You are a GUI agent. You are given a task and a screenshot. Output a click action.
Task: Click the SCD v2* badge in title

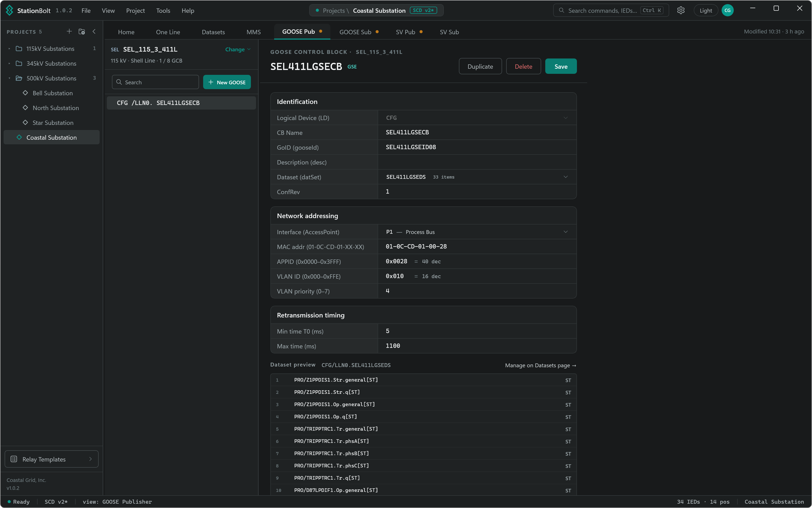423,10
